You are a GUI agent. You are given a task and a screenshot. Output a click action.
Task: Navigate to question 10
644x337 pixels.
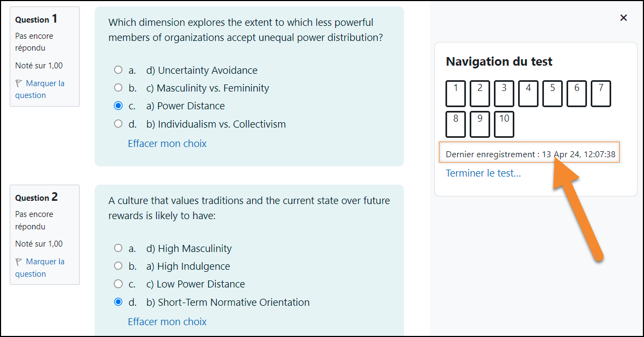tap(504, 124)
